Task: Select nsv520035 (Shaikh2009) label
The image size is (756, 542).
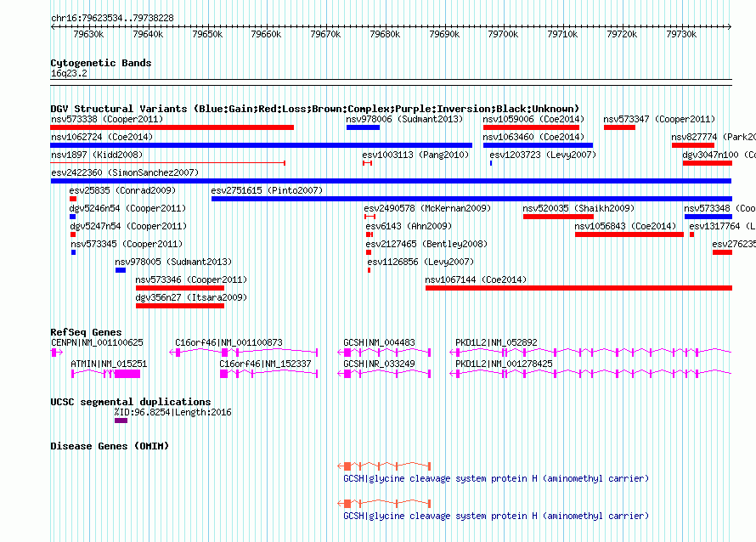Action: [578, 208]
